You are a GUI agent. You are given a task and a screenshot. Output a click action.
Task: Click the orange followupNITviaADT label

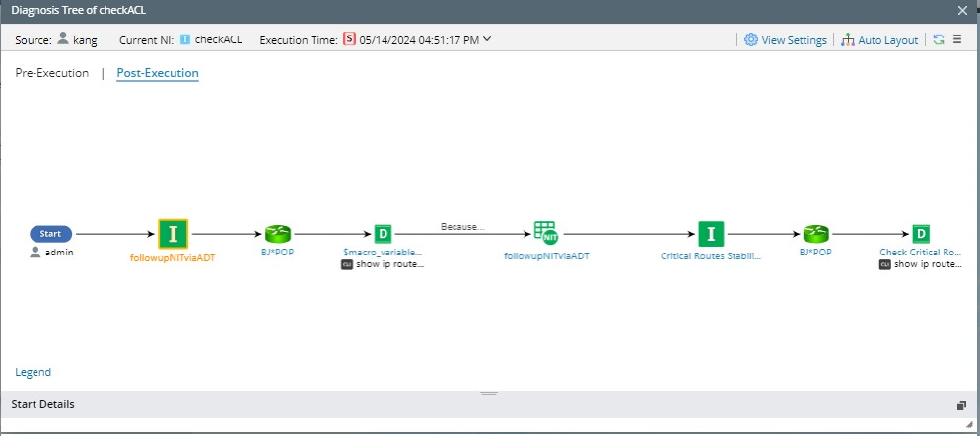click(x=173, y=257)
